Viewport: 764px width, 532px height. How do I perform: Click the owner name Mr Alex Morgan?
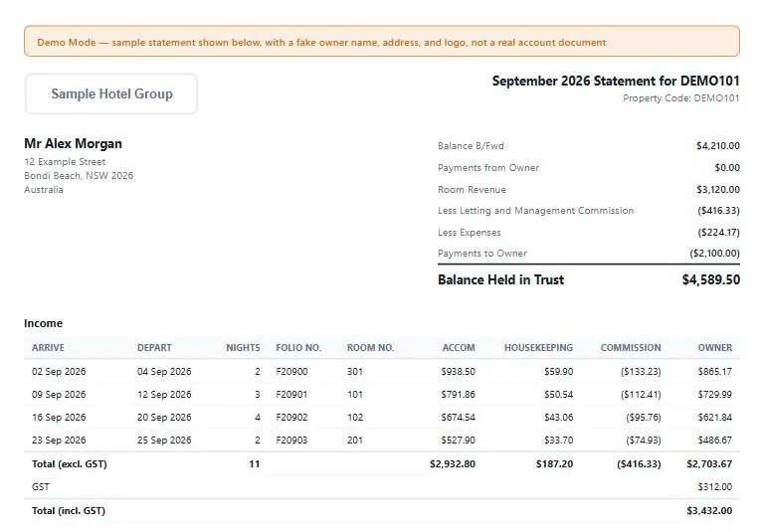(73, 144)
